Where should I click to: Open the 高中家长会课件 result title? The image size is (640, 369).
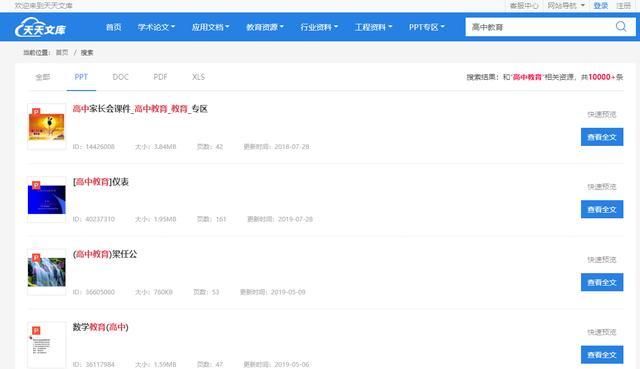coord(140,109)
